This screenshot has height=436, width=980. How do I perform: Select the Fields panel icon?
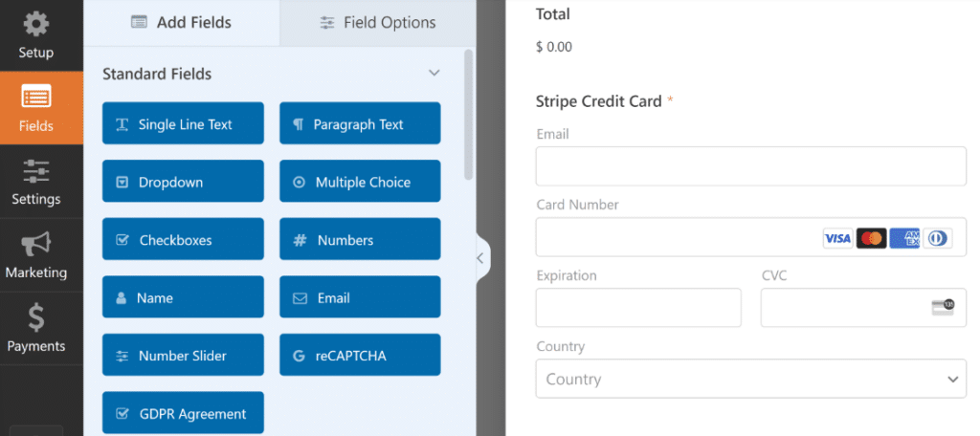[36, 98]
